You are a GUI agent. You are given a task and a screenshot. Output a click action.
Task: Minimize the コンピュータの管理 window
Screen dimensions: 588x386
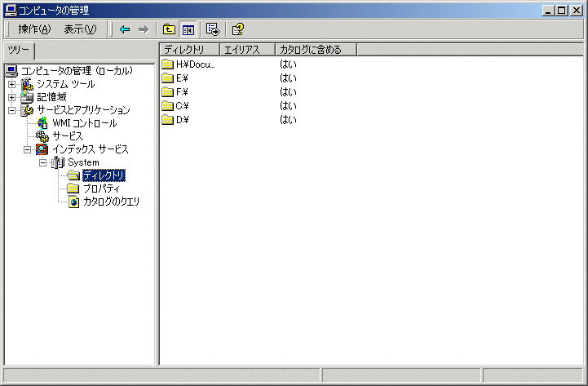click(549, 11)
